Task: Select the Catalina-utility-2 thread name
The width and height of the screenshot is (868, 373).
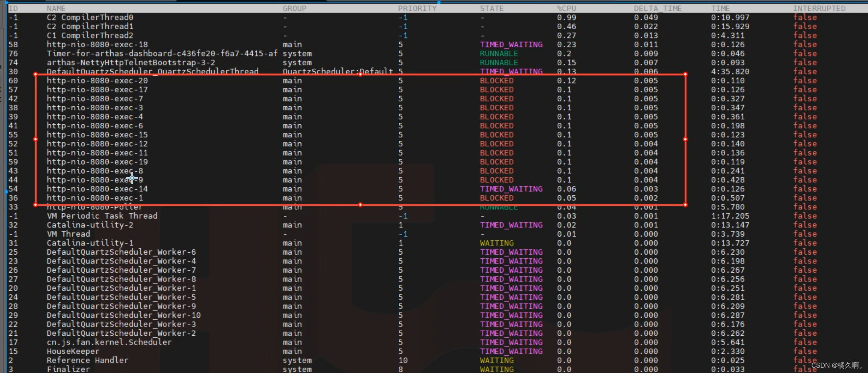Action: 90,225
